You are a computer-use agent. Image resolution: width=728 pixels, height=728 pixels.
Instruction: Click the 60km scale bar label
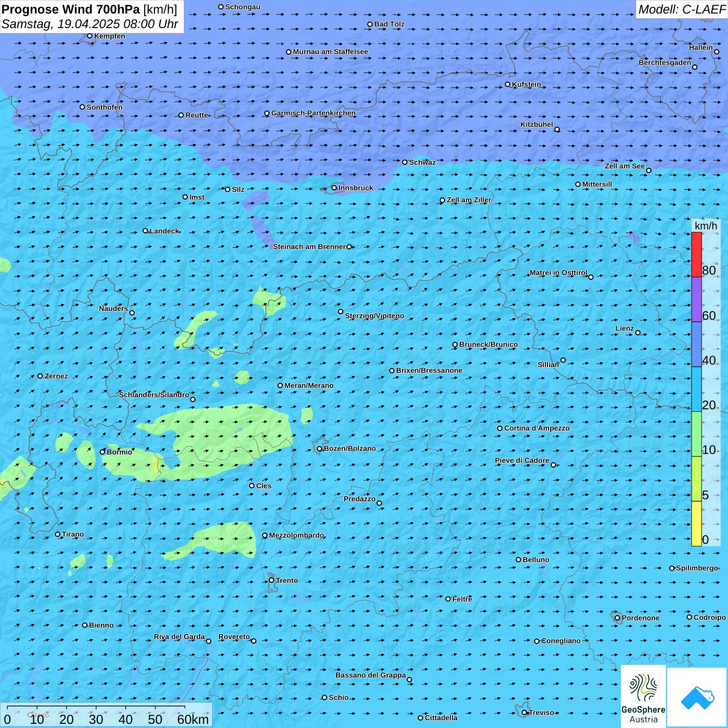point(193,719)
